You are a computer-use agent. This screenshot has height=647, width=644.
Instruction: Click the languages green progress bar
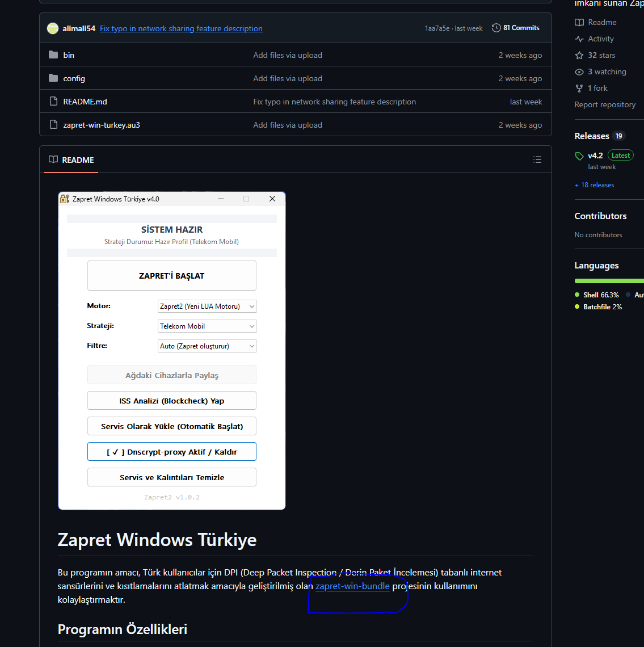609,281
